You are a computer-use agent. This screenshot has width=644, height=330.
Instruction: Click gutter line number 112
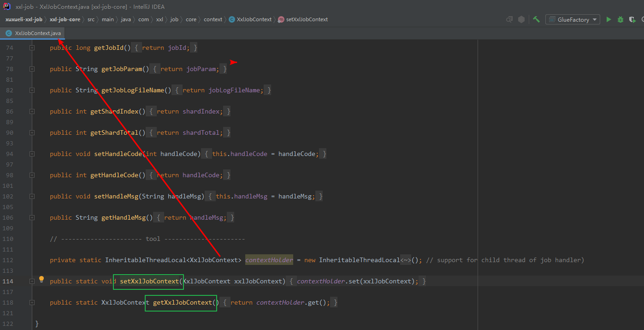pyautogui.click(x=8, y=260)
